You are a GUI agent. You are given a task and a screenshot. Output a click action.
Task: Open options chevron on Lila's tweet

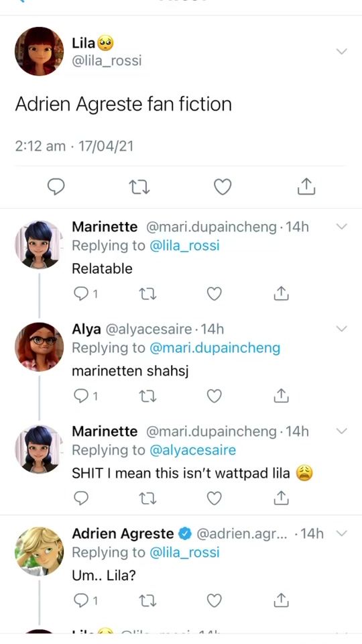pos(341,52)
